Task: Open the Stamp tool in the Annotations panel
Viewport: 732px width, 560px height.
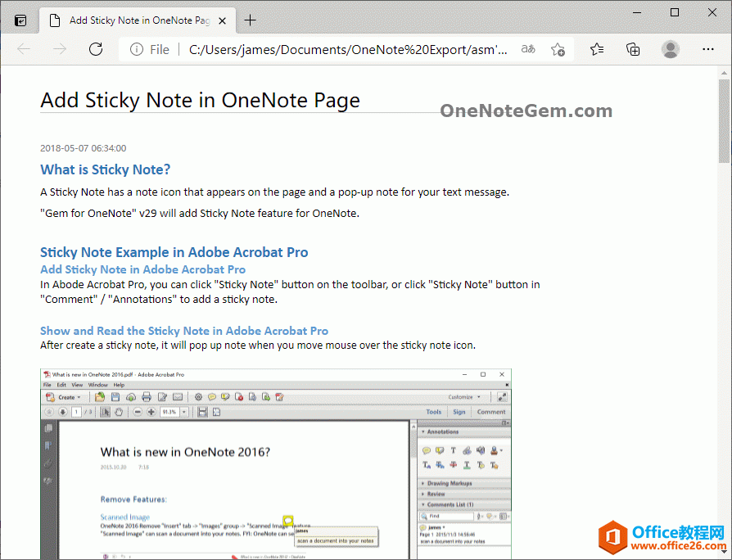Action: pyautogui.click(x=495, y=450)
